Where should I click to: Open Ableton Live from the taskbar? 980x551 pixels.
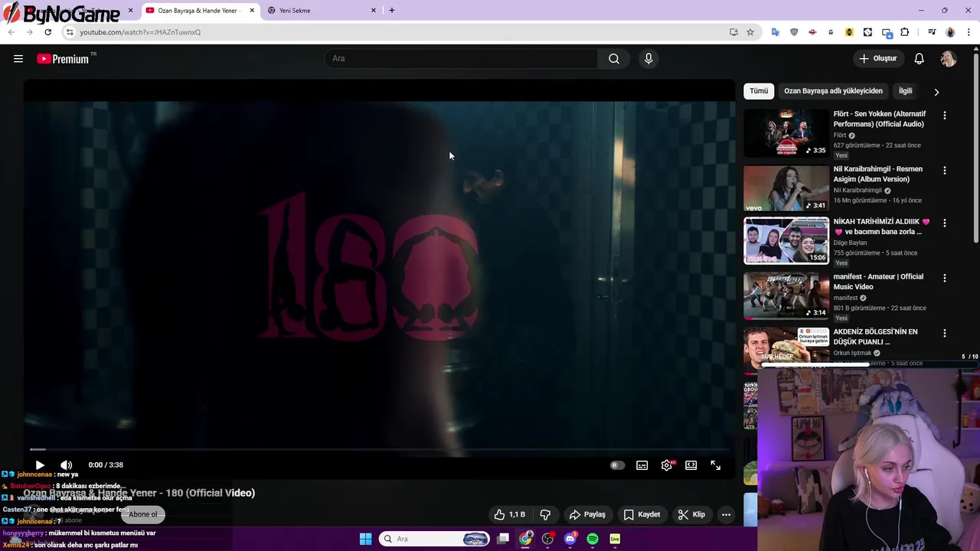click(615, 540)
